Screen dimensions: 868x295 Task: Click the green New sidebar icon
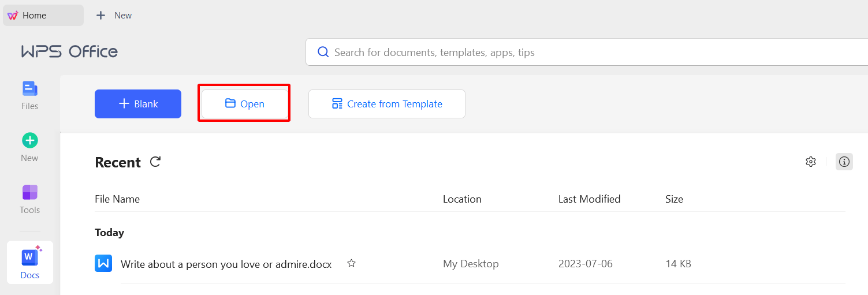click(29, 140)
